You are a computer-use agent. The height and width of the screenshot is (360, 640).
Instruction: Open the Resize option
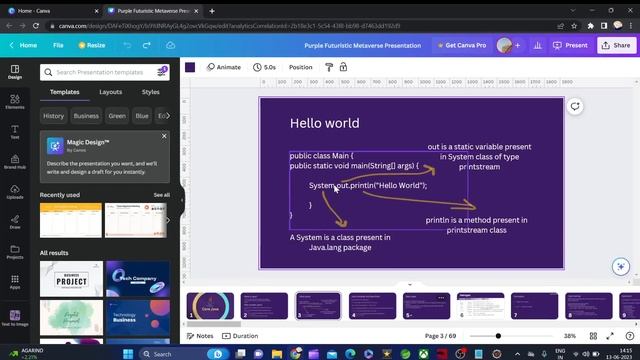click(92, 45)
